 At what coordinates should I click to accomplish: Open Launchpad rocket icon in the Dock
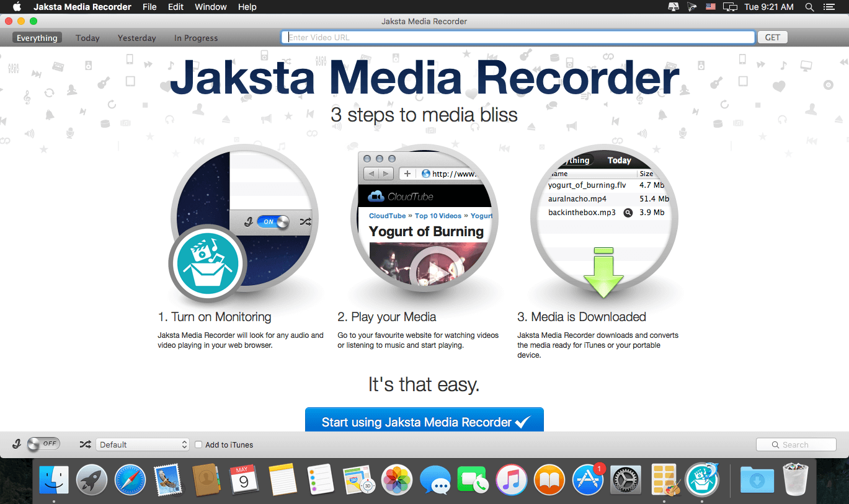click(92, 480)
